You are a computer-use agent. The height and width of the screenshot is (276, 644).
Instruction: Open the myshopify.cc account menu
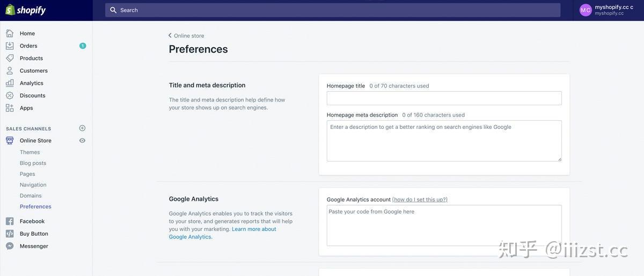607,10
